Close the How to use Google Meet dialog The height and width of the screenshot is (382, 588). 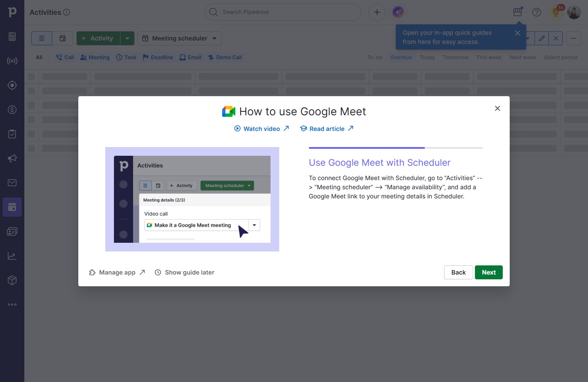(x=498, y=108)
